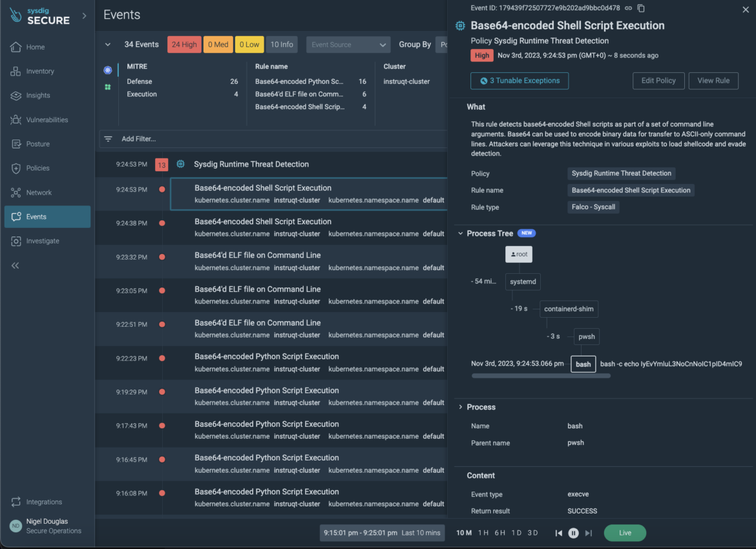Select the green grid view icon
756x549 pixels.
[107, 87]
